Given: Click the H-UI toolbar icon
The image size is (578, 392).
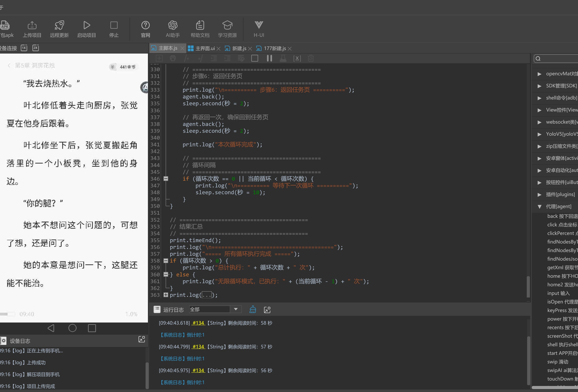Looking at the screenshot, I should [259, 25].
